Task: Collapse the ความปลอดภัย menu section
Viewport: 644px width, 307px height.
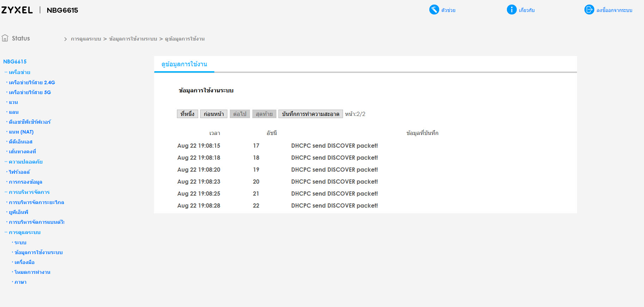Action: click(x=6, y=162)
